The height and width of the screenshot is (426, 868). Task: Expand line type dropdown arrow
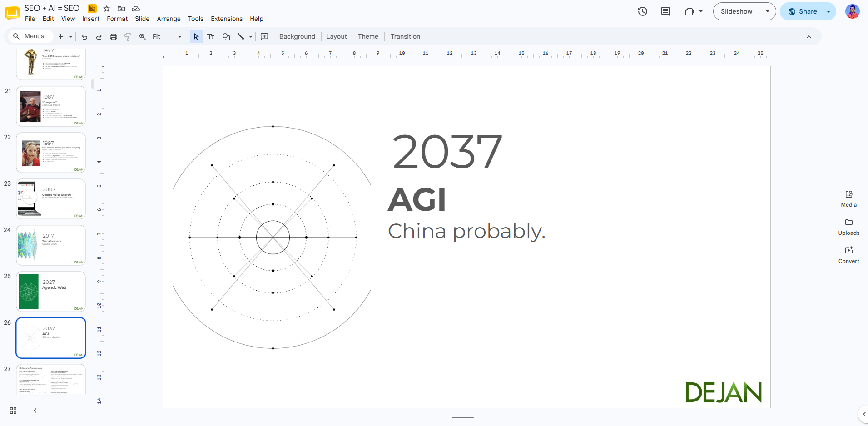[251, 36]
